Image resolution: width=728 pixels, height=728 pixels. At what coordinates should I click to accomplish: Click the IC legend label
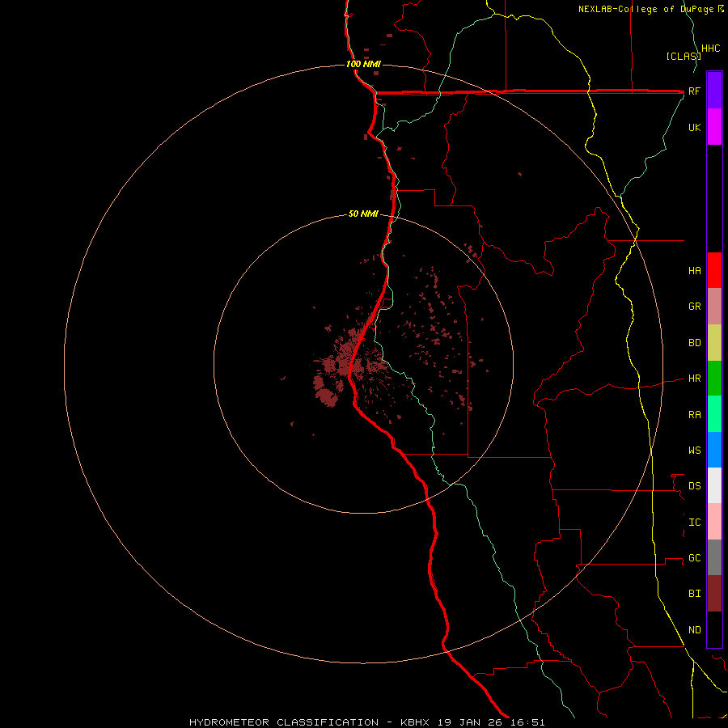pyautogui.click(x=694, y=523)
